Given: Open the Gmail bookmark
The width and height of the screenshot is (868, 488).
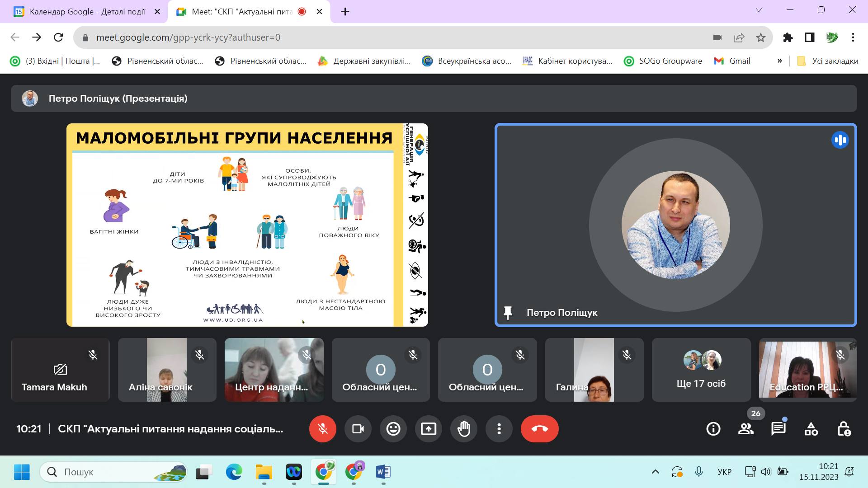Looking at the screenshot, I should [732, 61].
